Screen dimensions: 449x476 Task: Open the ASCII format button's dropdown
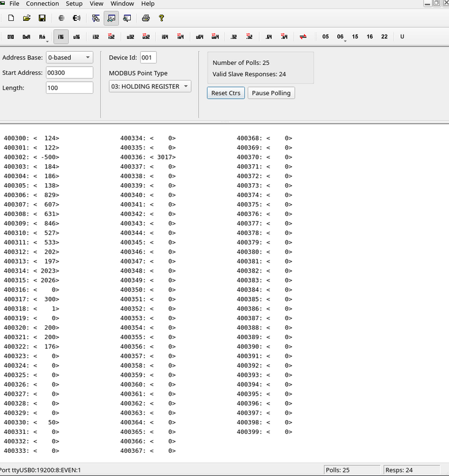[x=48, y=41]
